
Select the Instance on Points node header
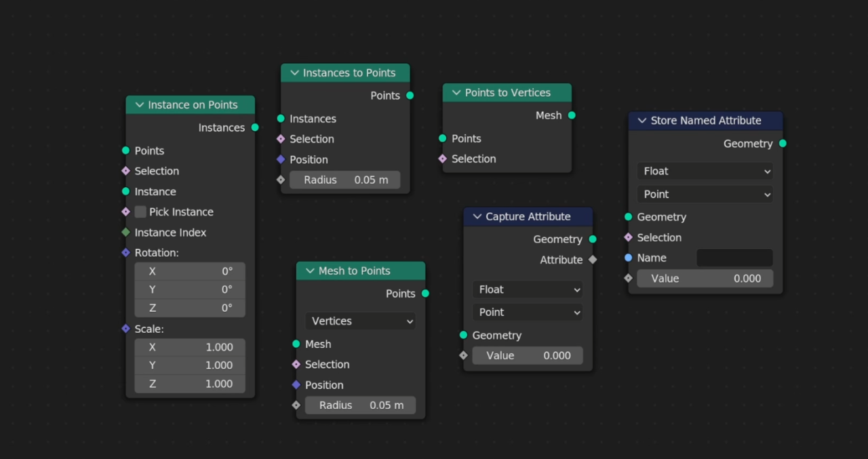191,105
